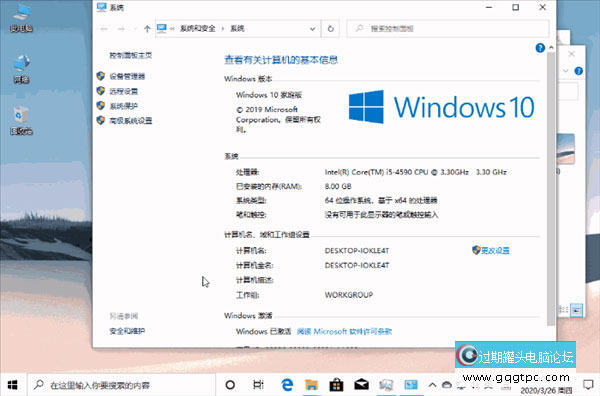Open Microsoft Store from taskbar
The image size is (600, 396).
click(x=336, y=385)
